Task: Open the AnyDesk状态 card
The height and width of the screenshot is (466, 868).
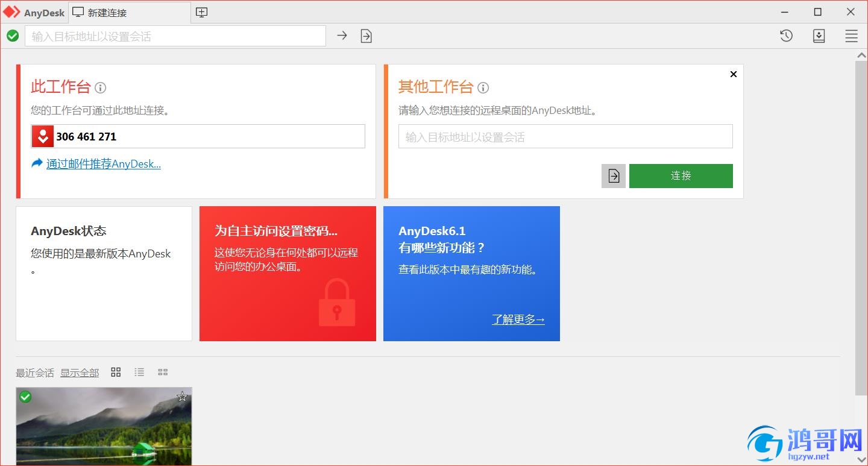Action: (104, 274)
